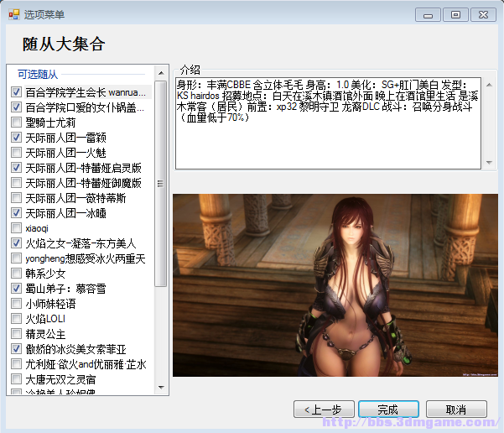Check the 天际丽人团一火魅 checkbox
This screenshot has width=504, height=433.
[16, 153]
